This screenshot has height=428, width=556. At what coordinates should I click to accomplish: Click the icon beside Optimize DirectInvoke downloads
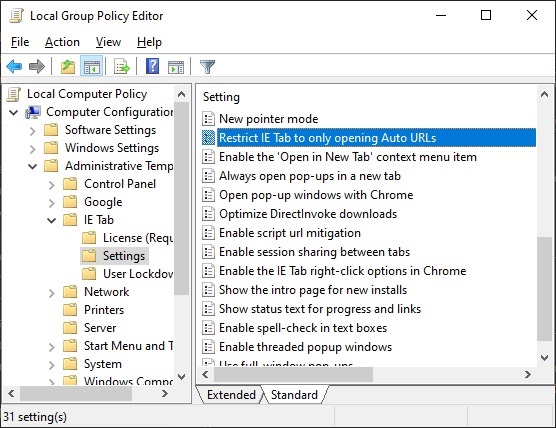pyautogui.click(x=208, y=214)
